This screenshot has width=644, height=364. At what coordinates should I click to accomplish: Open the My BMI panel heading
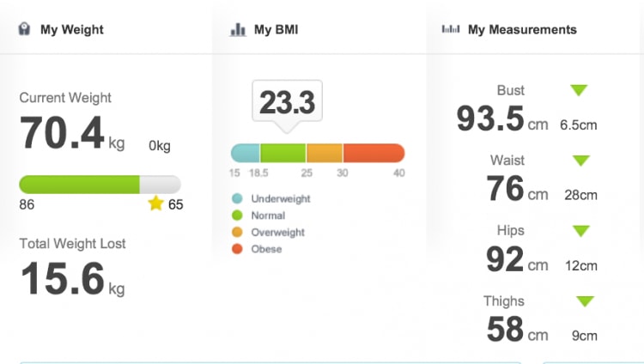[276, 29]
